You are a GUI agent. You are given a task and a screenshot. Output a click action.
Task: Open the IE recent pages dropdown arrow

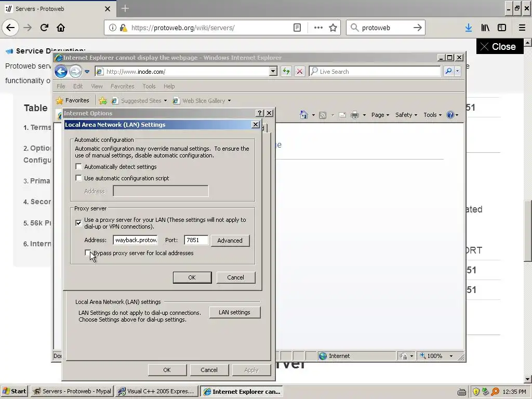87,72
